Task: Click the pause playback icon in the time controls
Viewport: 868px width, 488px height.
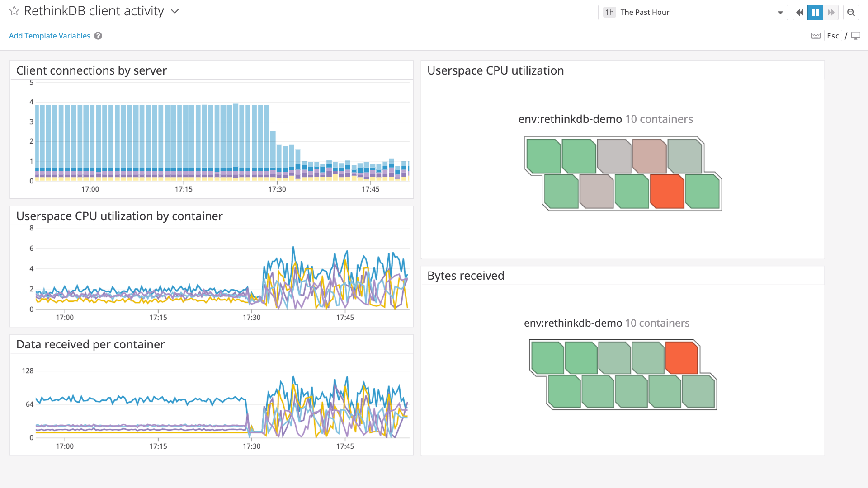Action: tap(815, 12)
